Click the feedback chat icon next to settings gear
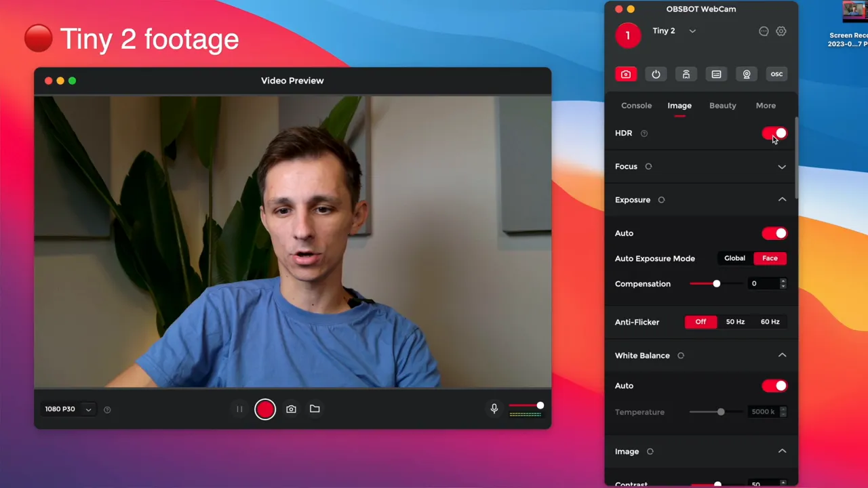This screenshot has height=488, width=868. (764, 31)
